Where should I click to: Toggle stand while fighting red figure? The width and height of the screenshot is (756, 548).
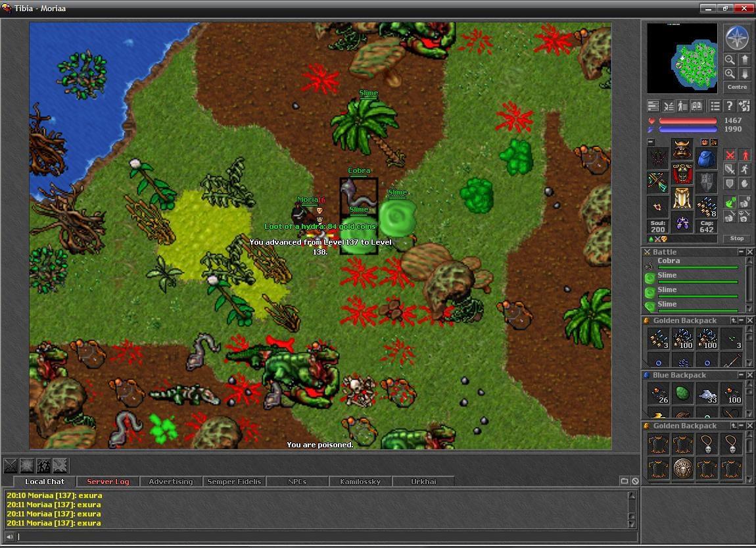[745, 155]
